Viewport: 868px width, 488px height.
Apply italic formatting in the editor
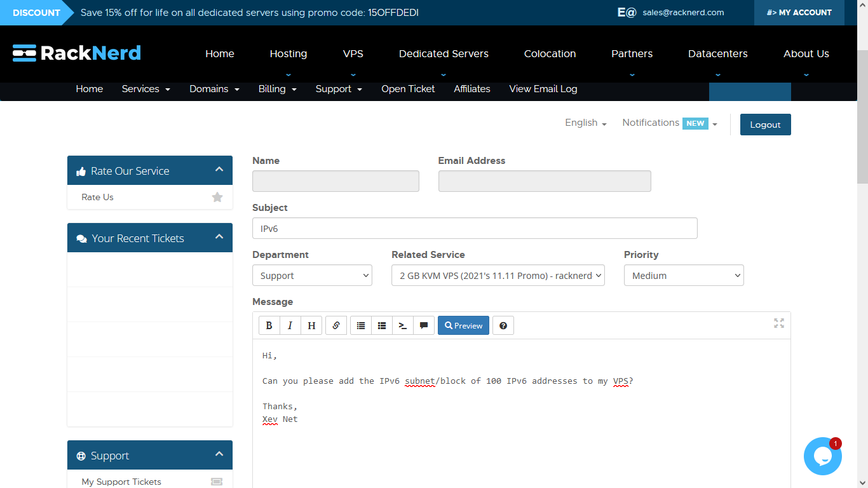pyautogui.click(x=290, y=325)
